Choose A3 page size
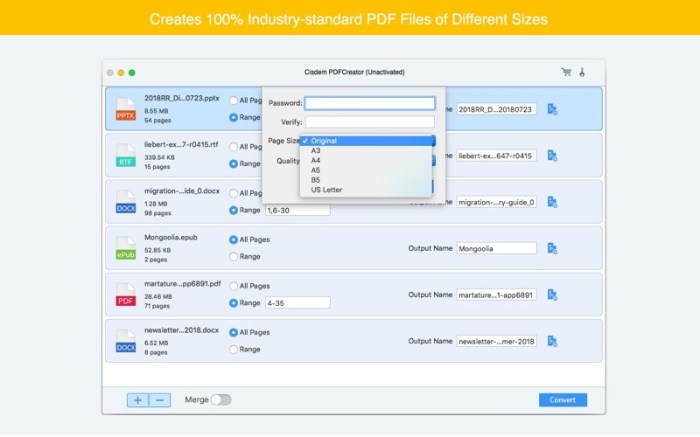Screen dimensions: 700x437 366,150
